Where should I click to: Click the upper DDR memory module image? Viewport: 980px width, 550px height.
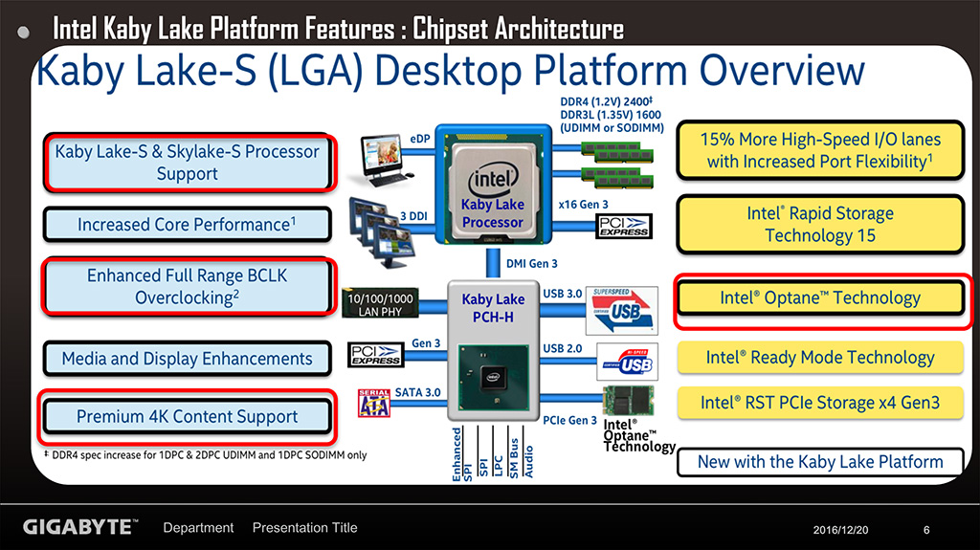[617, 151]
